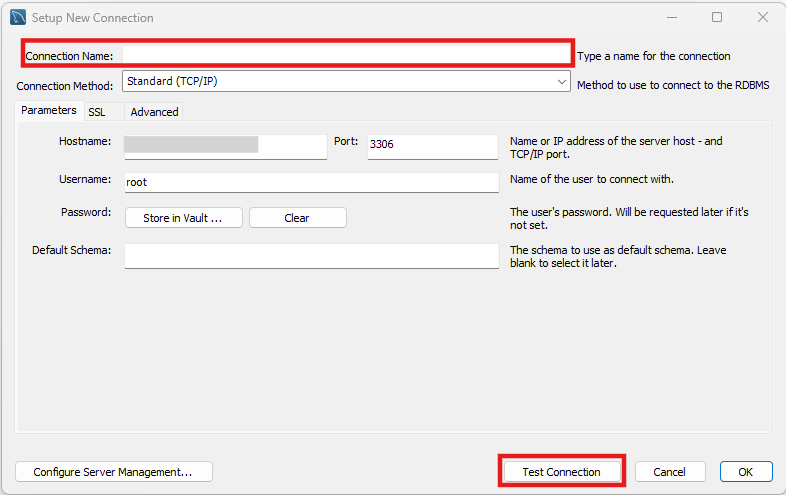Open Configure Server Management
The height and width of the screenshot is (495, 786).
coord(114,472)
